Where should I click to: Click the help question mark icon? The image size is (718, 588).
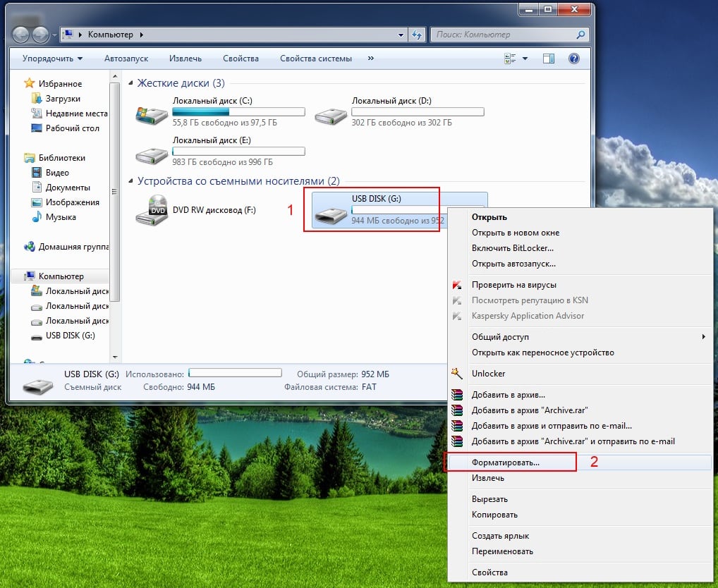coord(574,59)
